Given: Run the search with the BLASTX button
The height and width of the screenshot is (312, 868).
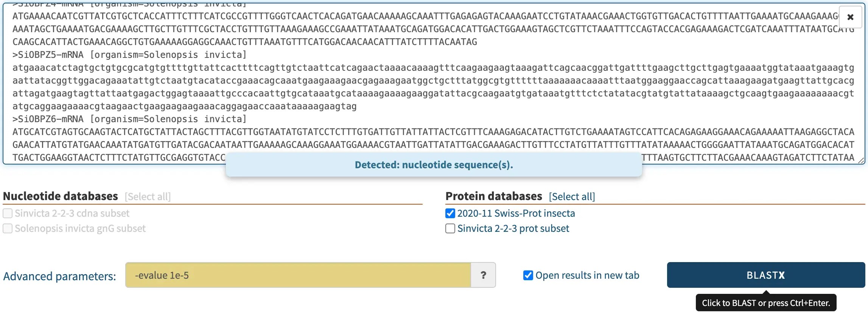Looking at the screenshot, I should click(x=765, y=275).
